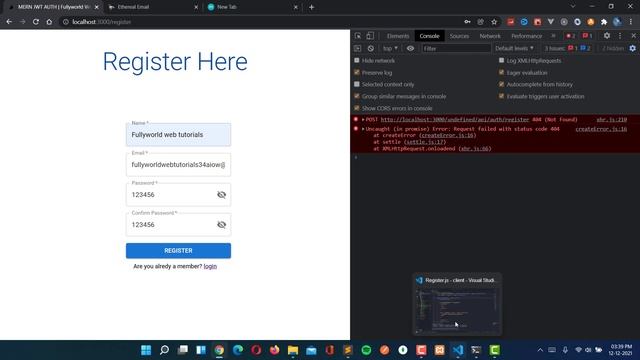Expand the Uncaught in promise error entry

[363, 129]
